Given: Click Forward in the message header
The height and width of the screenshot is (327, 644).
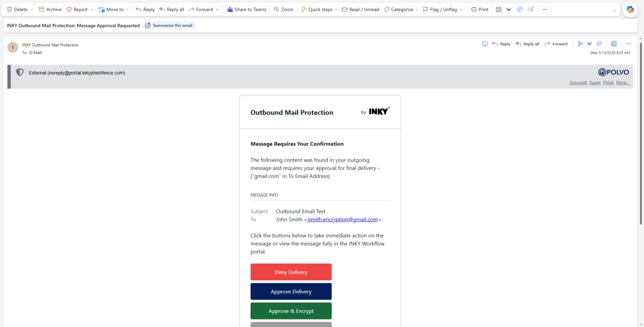Looking at the screenshot, I should coord(556,44).
